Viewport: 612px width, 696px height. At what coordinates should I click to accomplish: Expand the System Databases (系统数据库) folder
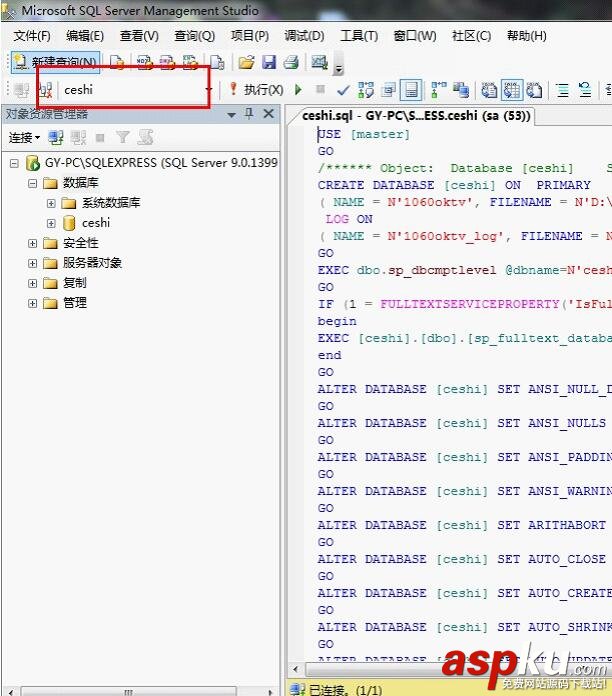[x=51, y=203]
